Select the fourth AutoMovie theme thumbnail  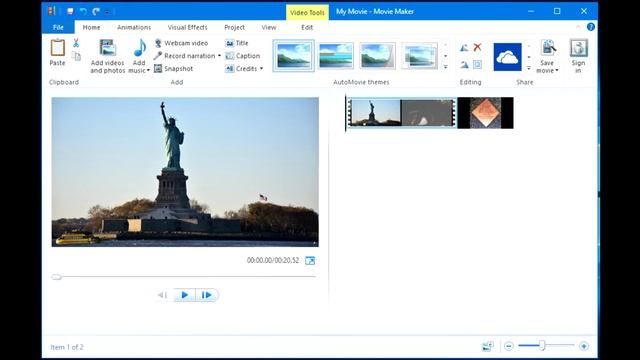pos(419,56)
